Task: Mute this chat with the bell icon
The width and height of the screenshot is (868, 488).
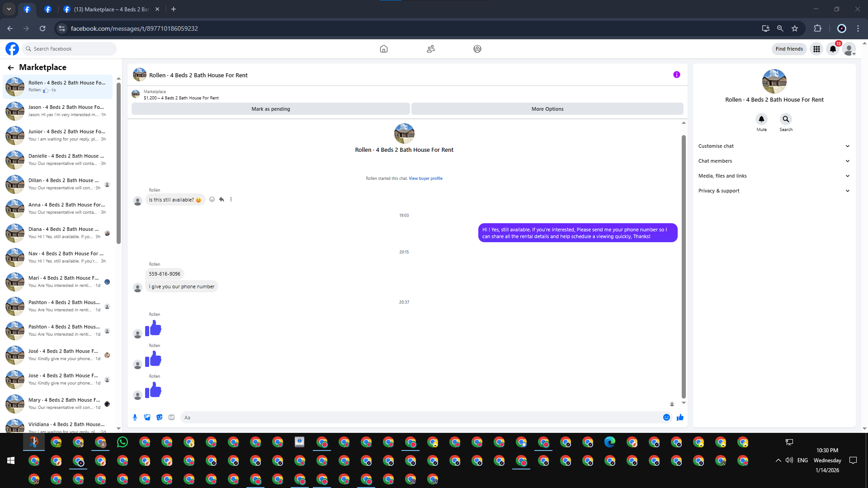Action: (x=761, y=119)
